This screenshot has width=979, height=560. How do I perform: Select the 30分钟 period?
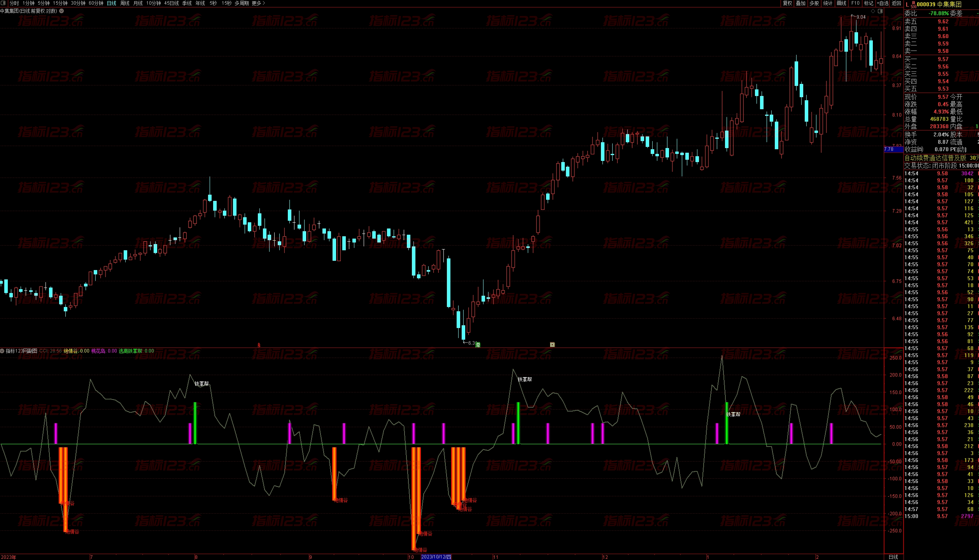(x=78, y=3)
